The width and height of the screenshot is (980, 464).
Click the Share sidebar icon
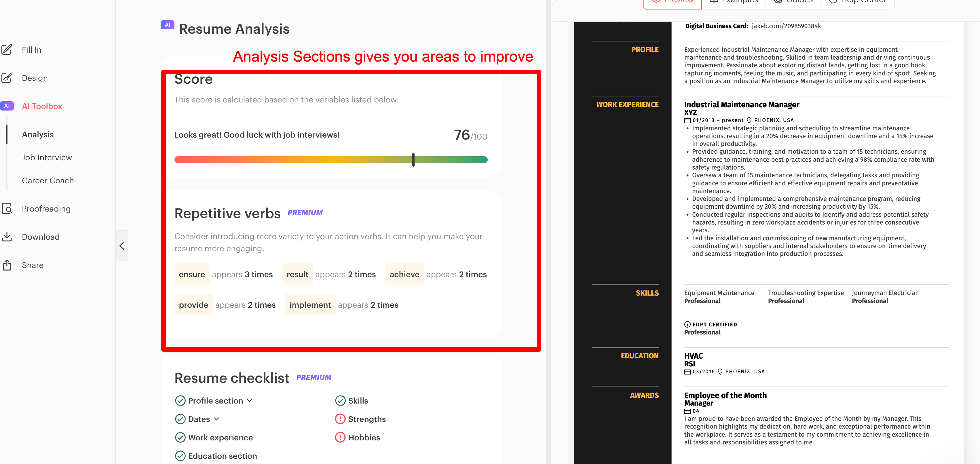pos(8,265)
